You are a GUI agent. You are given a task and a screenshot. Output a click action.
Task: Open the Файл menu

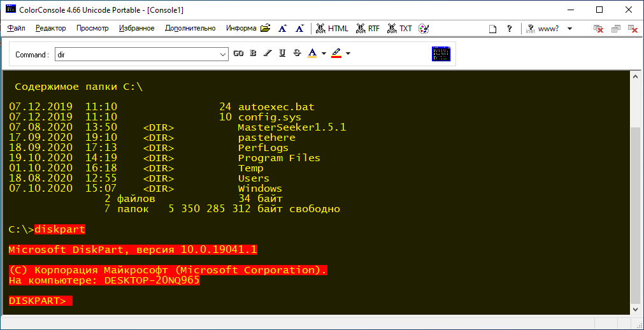[17, 29]
